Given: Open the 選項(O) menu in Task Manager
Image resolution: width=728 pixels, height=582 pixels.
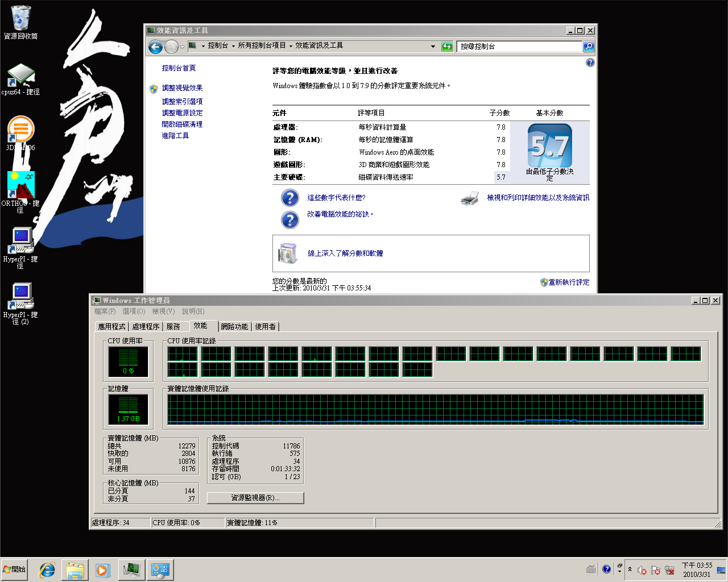Looking at the screenshot, I should (x=134, y=311).
